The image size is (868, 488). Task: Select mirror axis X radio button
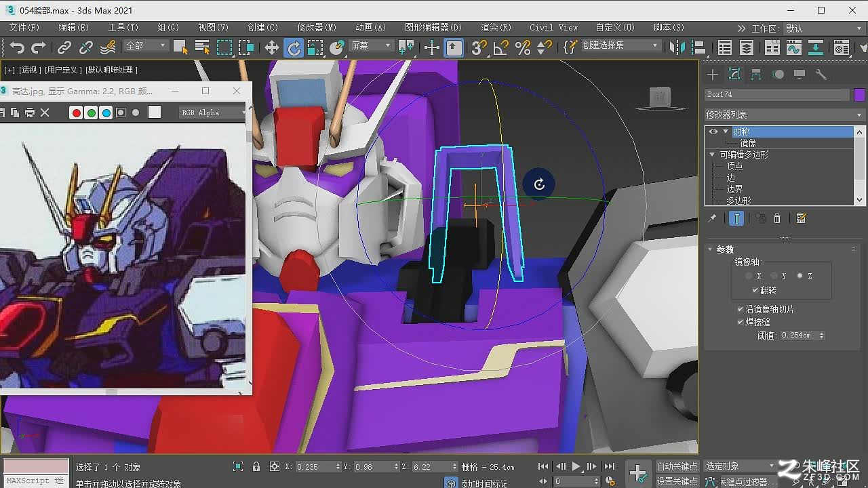(x=749, y=276)
